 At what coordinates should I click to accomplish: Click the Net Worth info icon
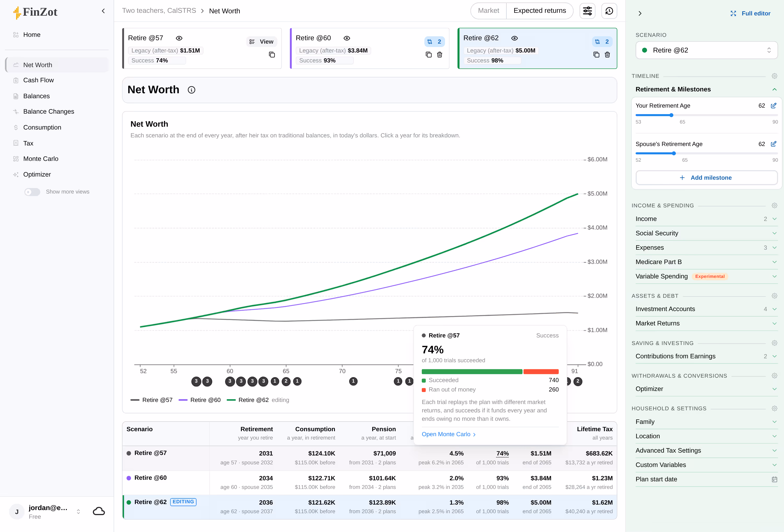coord(192,90)
